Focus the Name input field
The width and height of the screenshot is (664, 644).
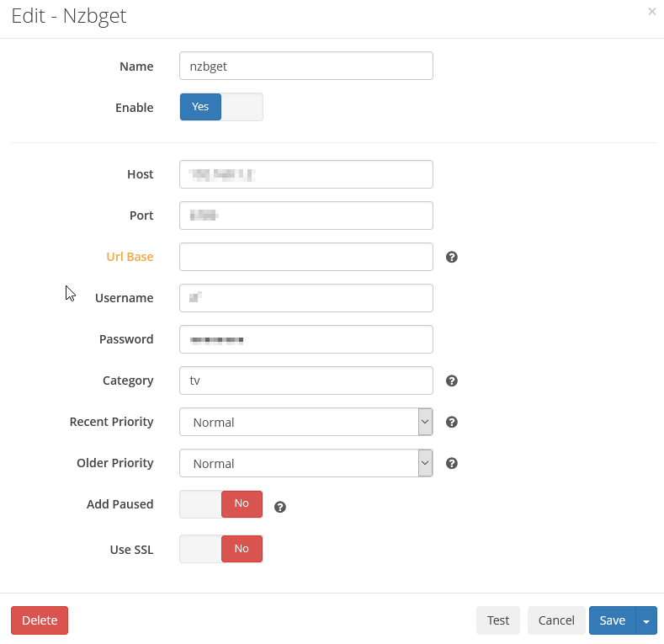[x=306, y=66]
